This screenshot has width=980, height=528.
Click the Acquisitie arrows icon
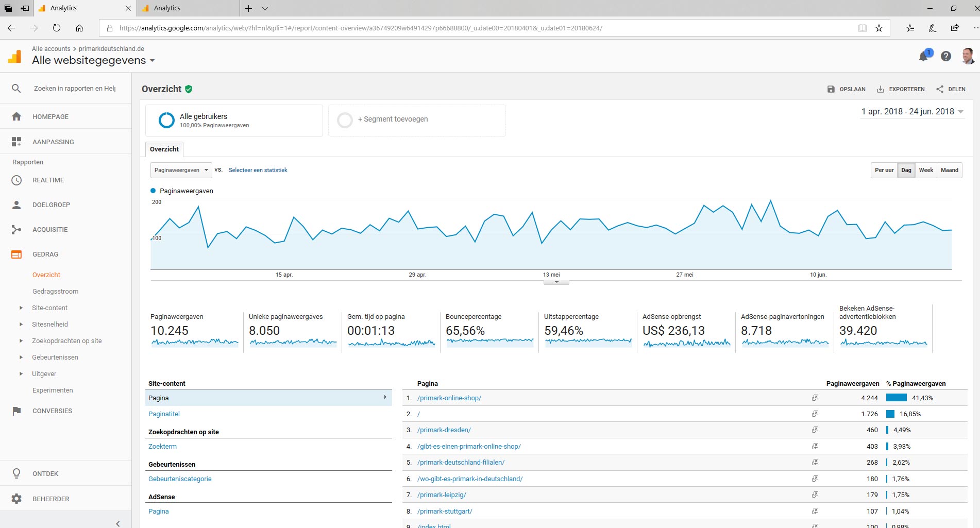(16, 230)
